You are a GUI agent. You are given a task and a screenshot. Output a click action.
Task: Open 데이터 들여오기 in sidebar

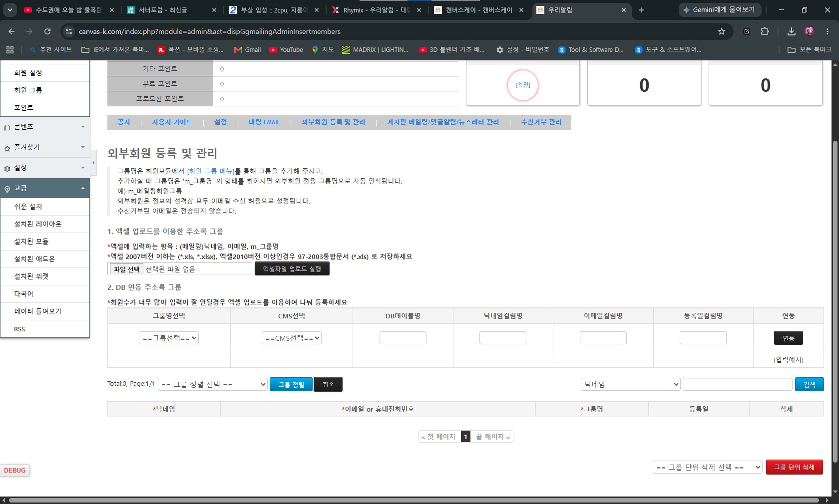[45, 311]
